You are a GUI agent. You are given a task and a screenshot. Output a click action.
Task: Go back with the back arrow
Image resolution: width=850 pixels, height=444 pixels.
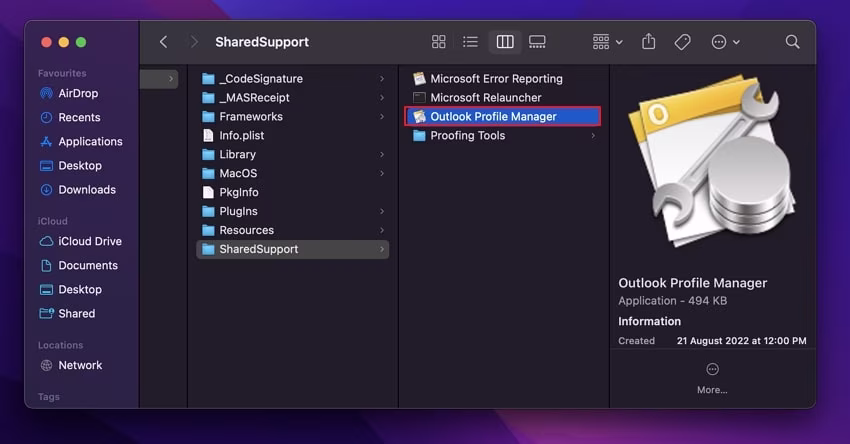point(164,42)
